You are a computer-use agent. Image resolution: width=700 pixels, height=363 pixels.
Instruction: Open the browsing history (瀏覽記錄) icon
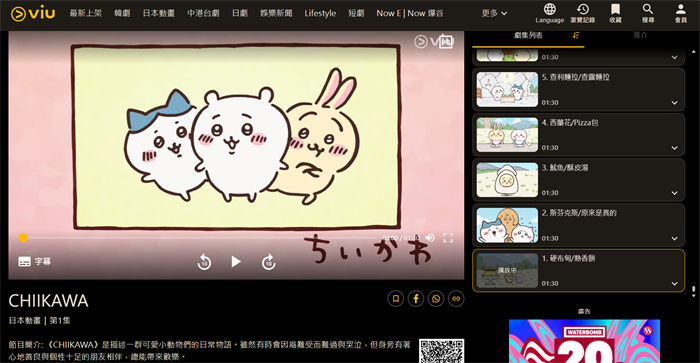583,13
